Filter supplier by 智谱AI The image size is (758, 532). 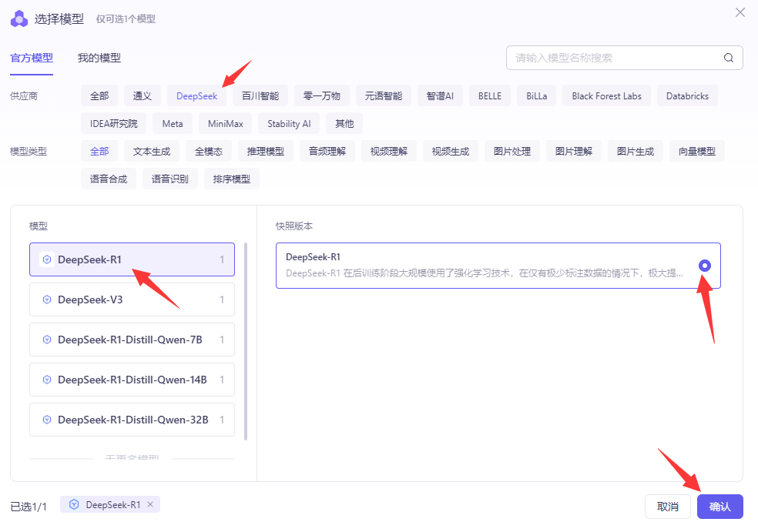pyautogui.click(x=440, y=96)
